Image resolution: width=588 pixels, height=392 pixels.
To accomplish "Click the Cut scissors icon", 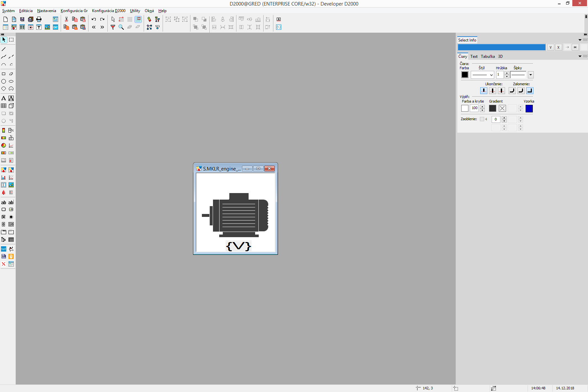I will [66, 19].
